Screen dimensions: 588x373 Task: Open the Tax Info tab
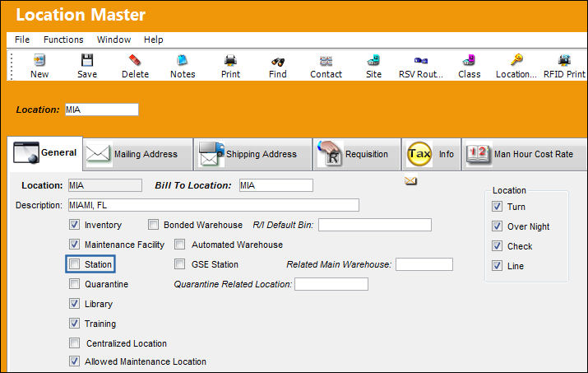click(431, 154)
